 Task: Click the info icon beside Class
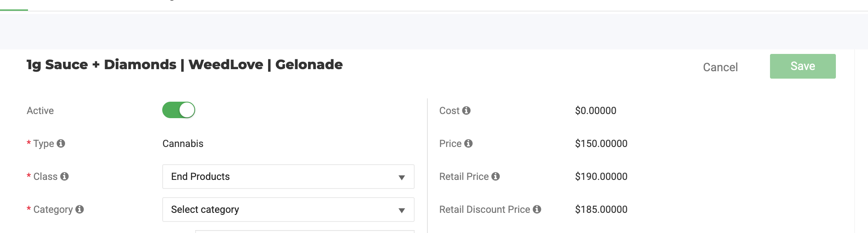click(64, 176)
